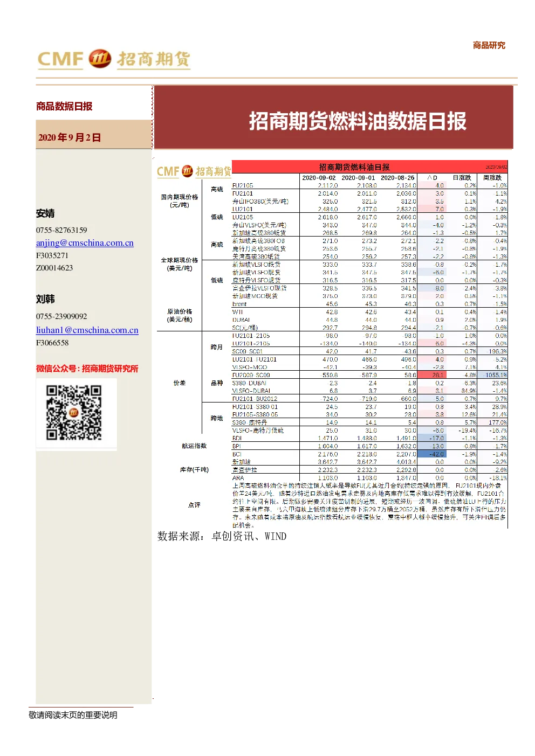Click the 2020-09-02 column header
The image size is (535, 756).
click(x=319, y=178)
